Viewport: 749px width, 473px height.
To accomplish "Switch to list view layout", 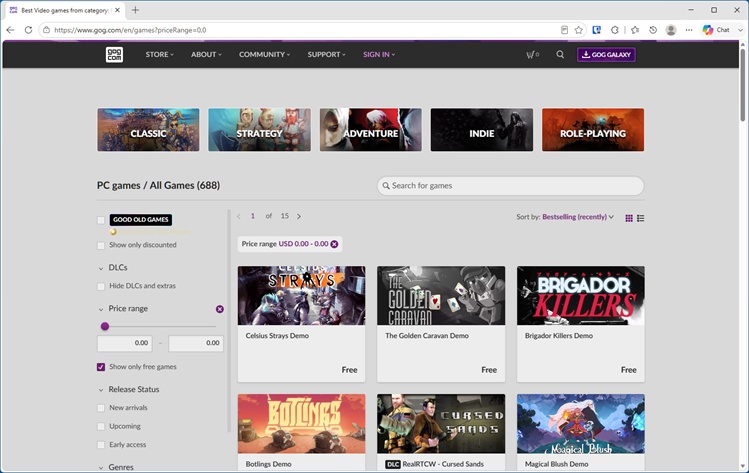I will tap(641, 218).
